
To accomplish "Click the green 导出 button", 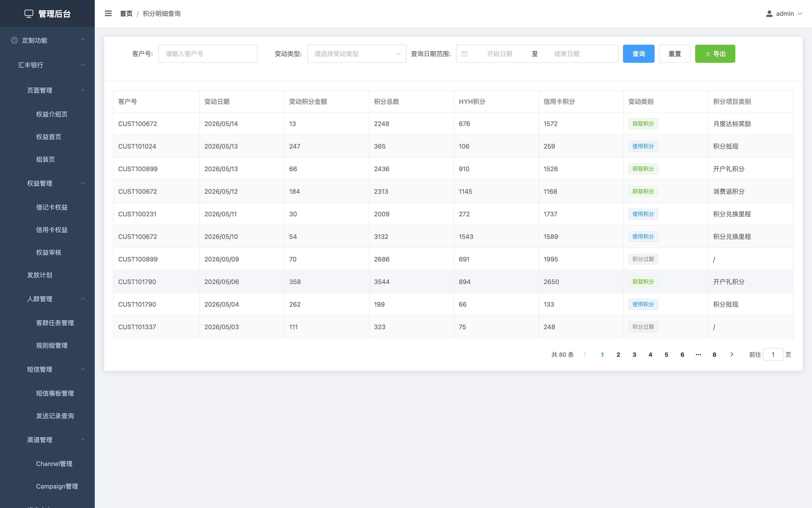I will [x=715, y=54].
